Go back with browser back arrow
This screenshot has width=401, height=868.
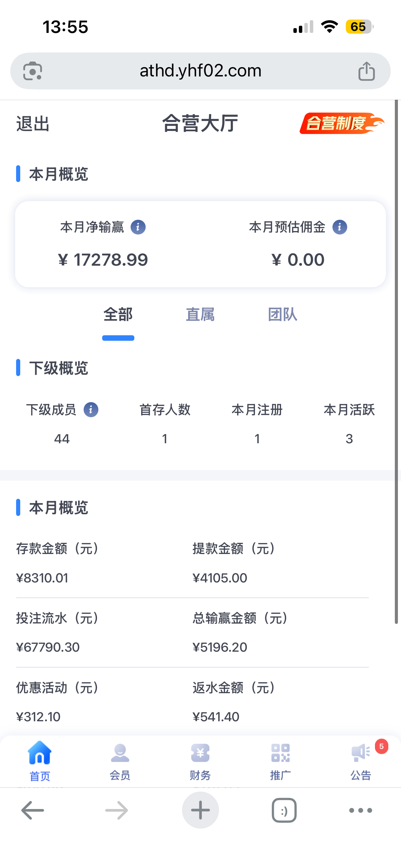[33, 810]
